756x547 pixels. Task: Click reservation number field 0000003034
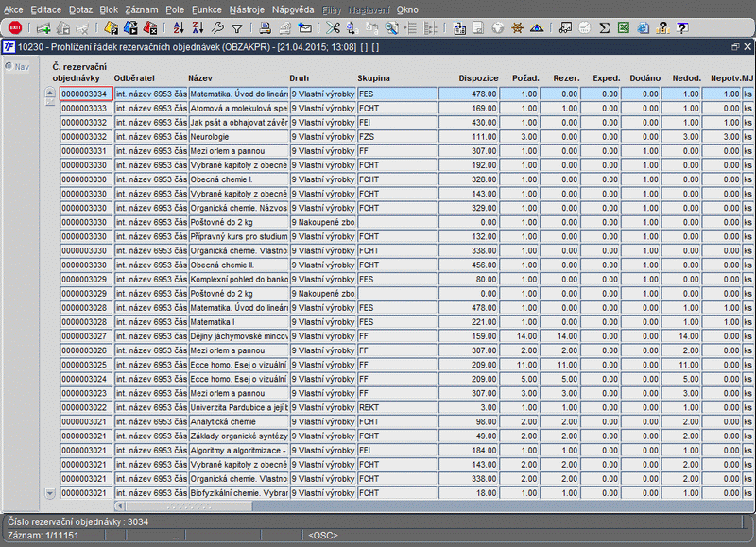click(x=85, y=94)
